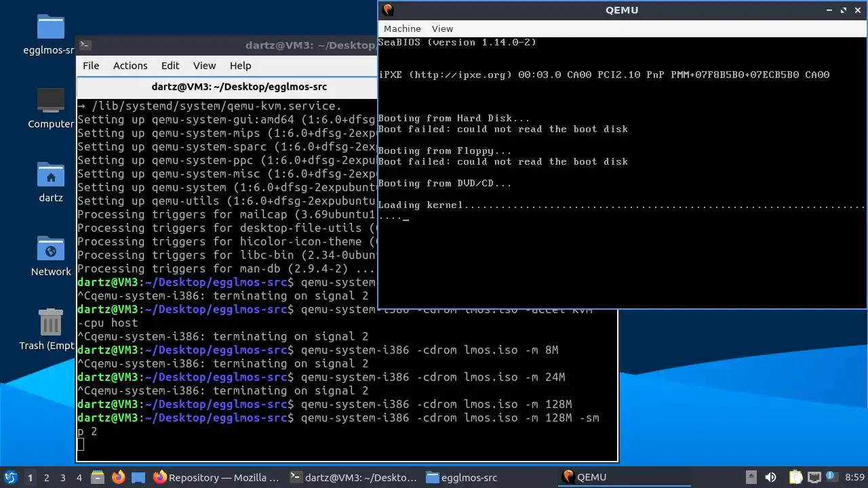Click the terminal command ending with '-m 8M'
868x488 pixels.
coord(429,350)
